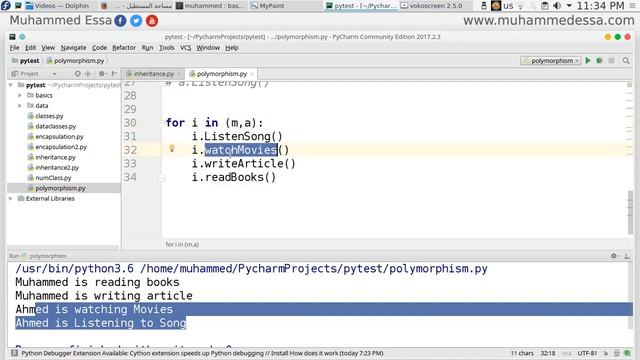Open the VCS menu
Image resolution: width=640 pixels, height=360 pixels.
tap(185, 48)
